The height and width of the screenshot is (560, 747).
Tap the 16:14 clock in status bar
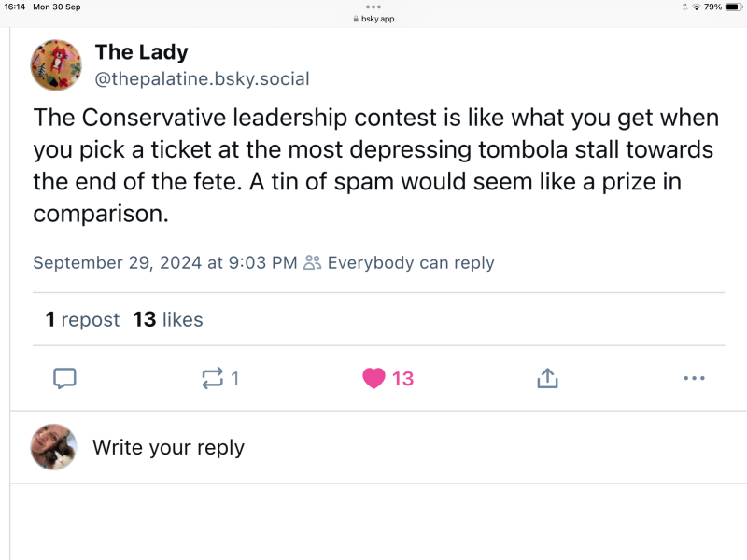[14, 7]
